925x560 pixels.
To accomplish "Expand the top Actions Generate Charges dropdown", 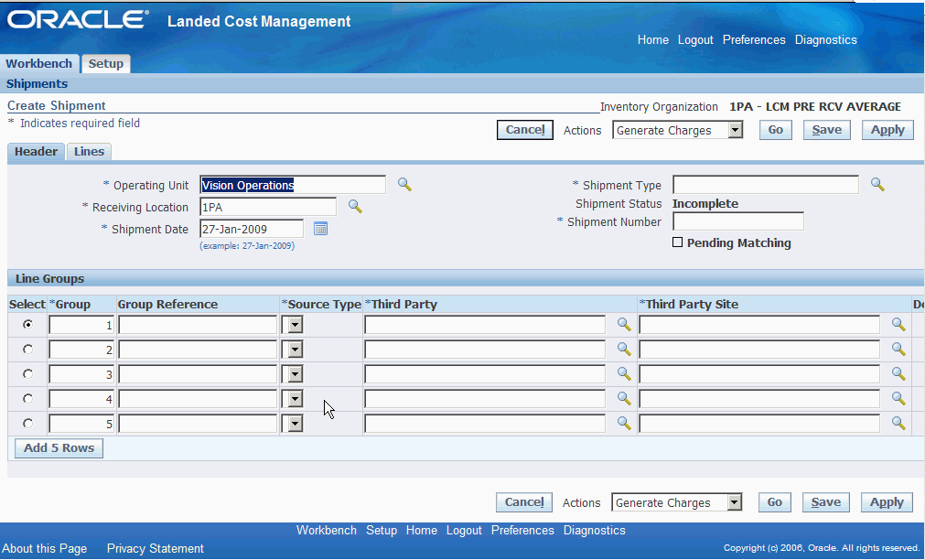I will (735, 131).
